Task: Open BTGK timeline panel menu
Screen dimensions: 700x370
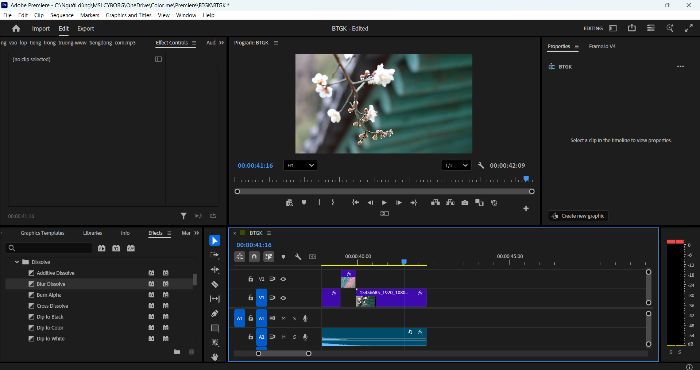Action: (269, 233)
